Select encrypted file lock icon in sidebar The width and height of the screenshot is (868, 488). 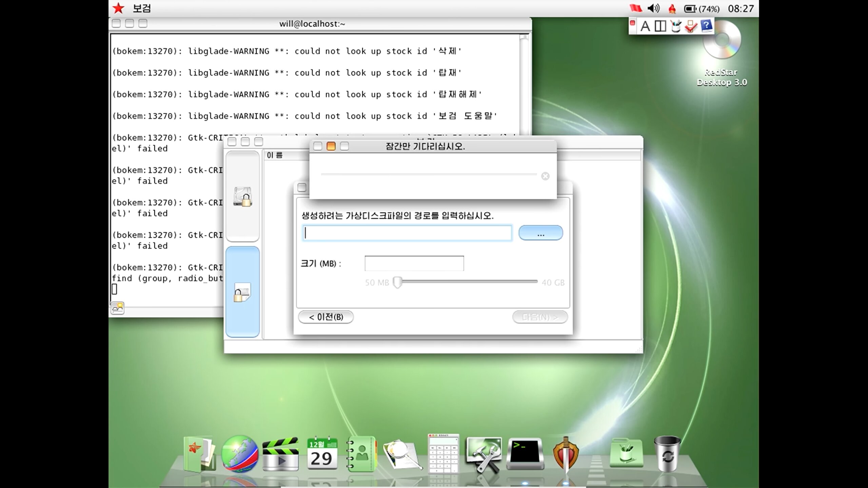click(242, 292)
